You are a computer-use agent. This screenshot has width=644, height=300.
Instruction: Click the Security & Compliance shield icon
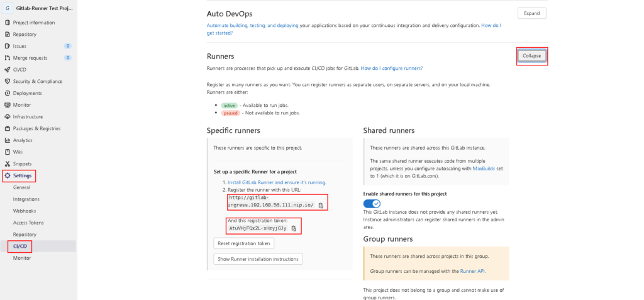(x=8, y=81)
